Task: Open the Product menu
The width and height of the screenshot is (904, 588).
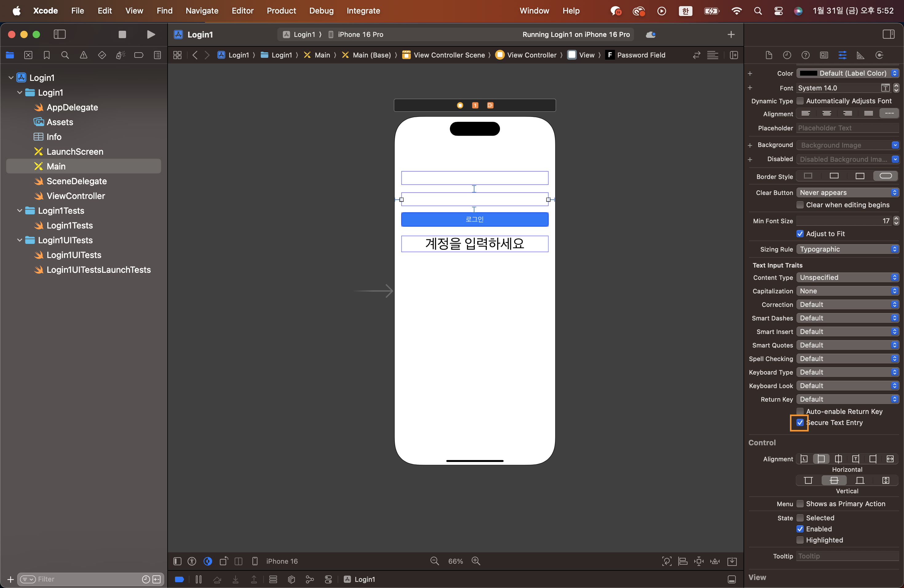Action: [281, 11]
